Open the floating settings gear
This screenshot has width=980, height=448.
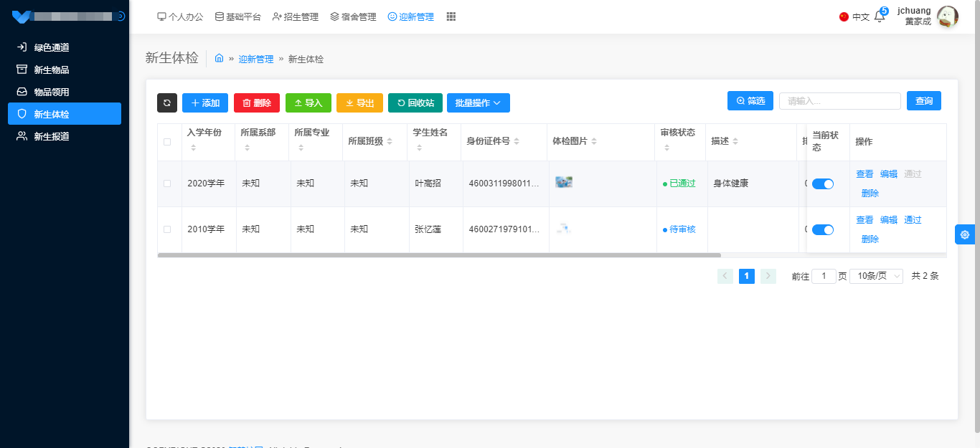965,234
